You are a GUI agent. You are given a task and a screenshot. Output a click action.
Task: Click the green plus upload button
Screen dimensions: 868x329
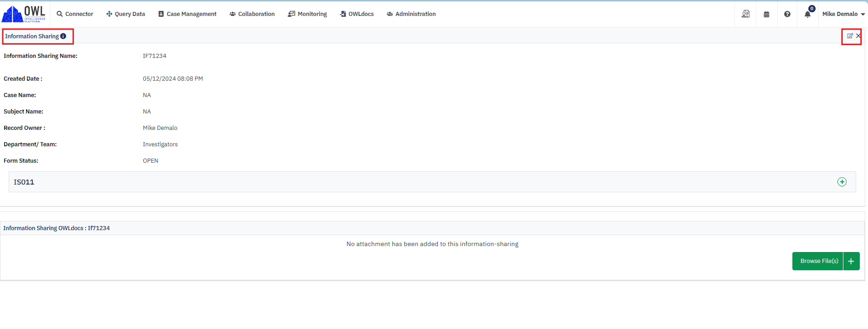click(x=851, y=261)
